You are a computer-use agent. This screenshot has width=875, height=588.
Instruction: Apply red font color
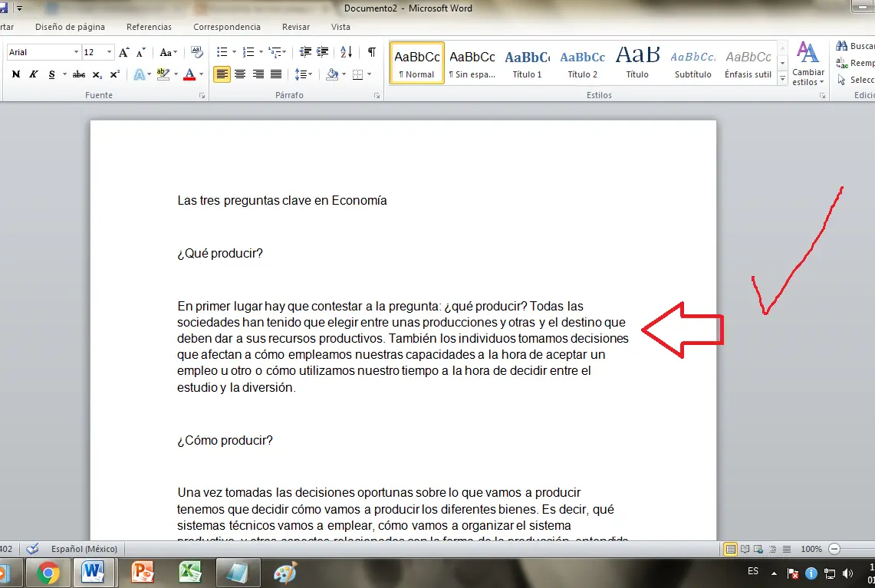click(x=189, y=74)
